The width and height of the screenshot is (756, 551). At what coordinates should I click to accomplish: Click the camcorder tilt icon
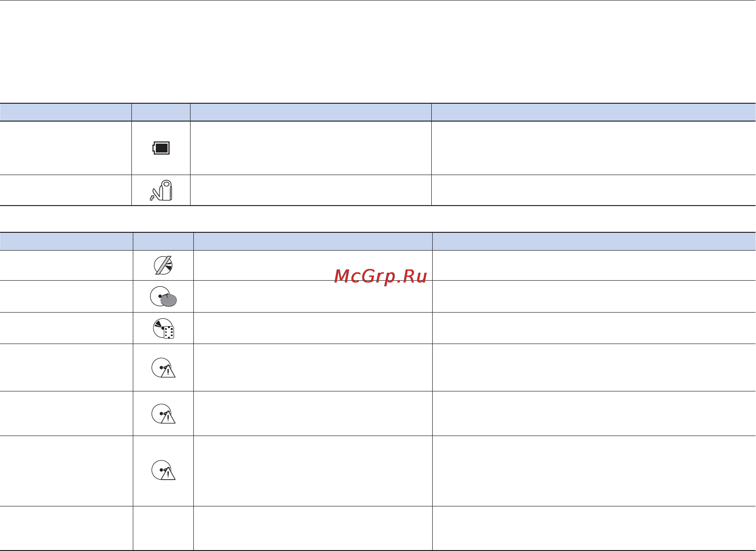pyautogui.click(x=161, y=191)
